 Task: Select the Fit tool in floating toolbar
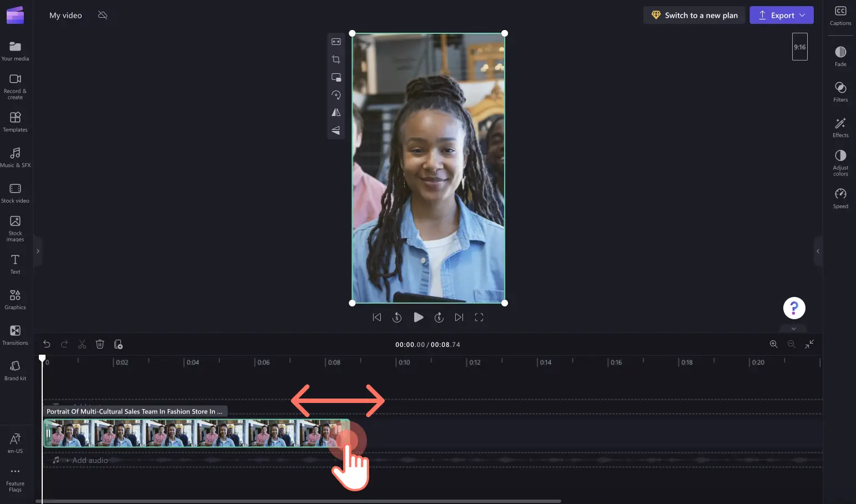336,42
